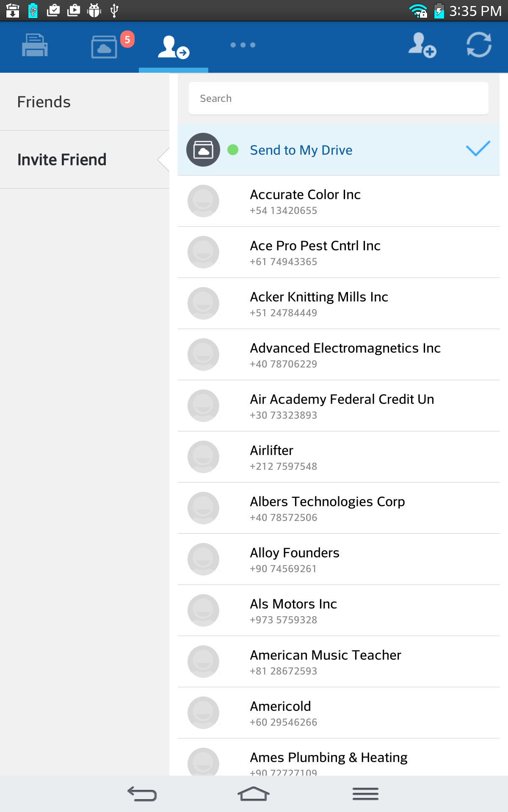Pick Albers Technologies Corp contact
Screen dimensions: 508x812
[327, 508]
